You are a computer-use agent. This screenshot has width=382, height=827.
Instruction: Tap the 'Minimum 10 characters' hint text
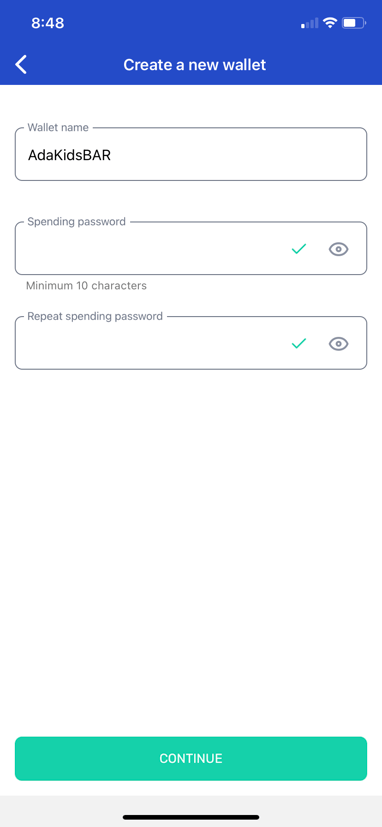87,286
